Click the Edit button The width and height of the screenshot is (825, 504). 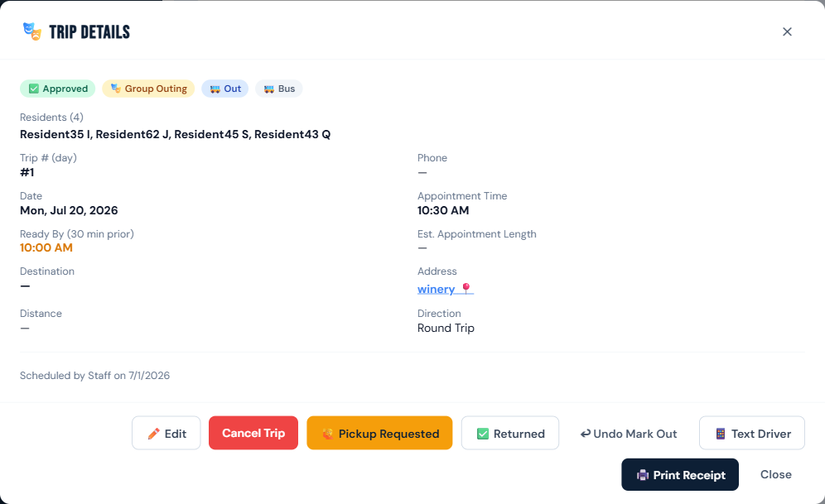[x=166, y=433]
